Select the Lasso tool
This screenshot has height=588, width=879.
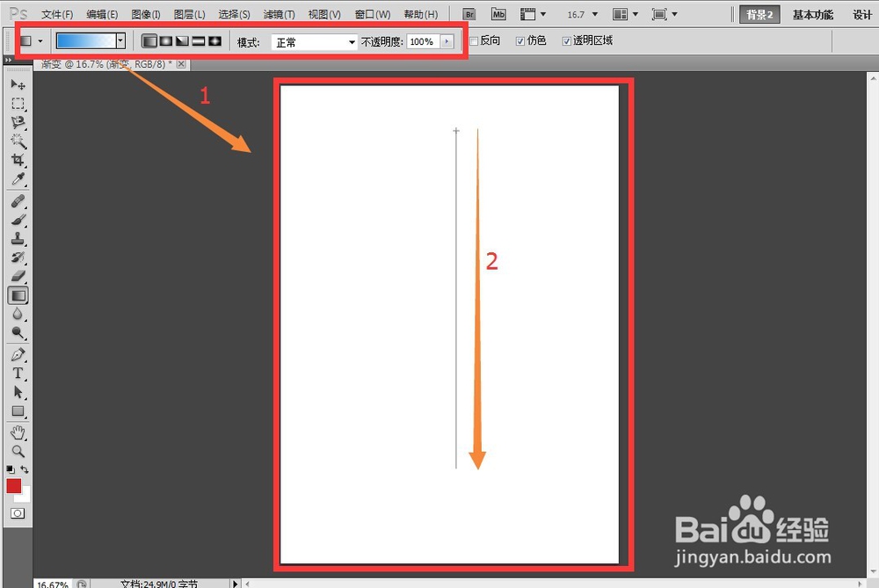click(x=18, y=122)
